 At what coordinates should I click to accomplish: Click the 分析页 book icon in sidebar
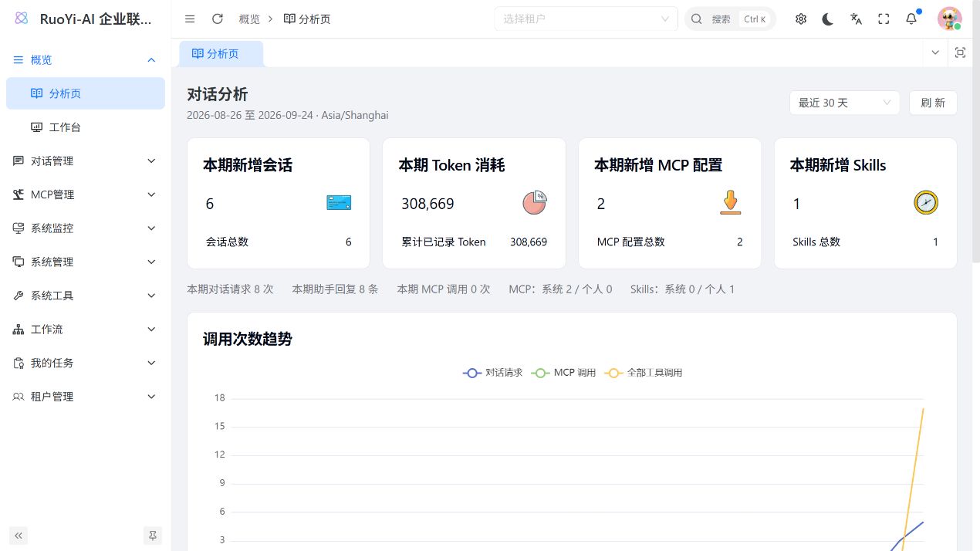pos(36,93)
